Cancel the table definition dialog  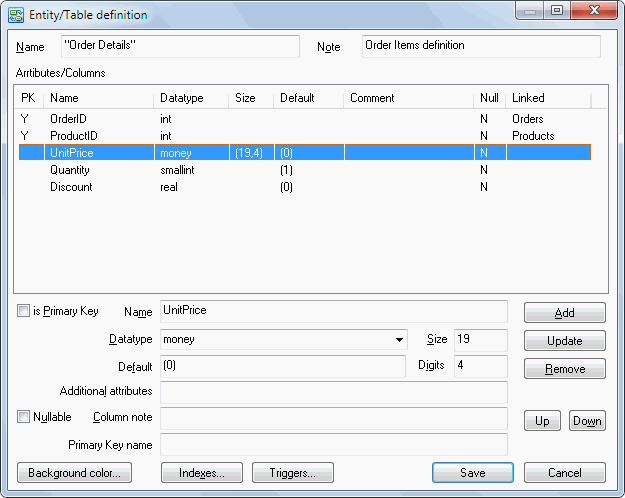564,473
